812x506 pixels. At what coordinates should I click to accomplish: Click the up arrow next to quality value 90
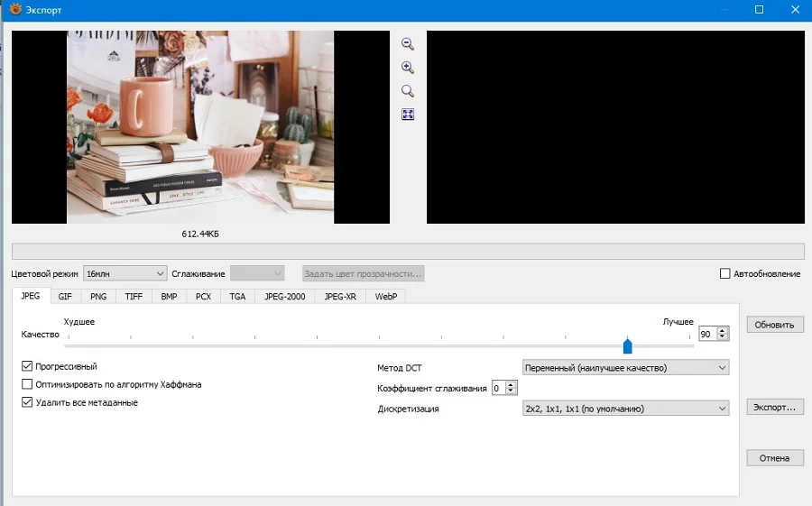723,330
